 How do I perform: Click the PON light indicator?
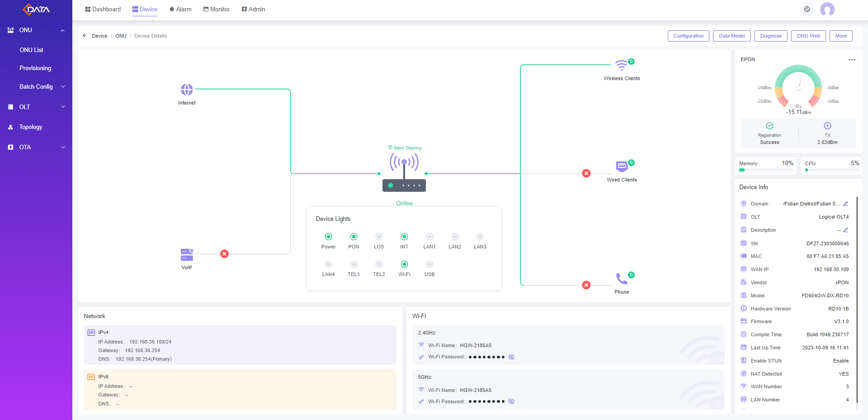(354, 237)
